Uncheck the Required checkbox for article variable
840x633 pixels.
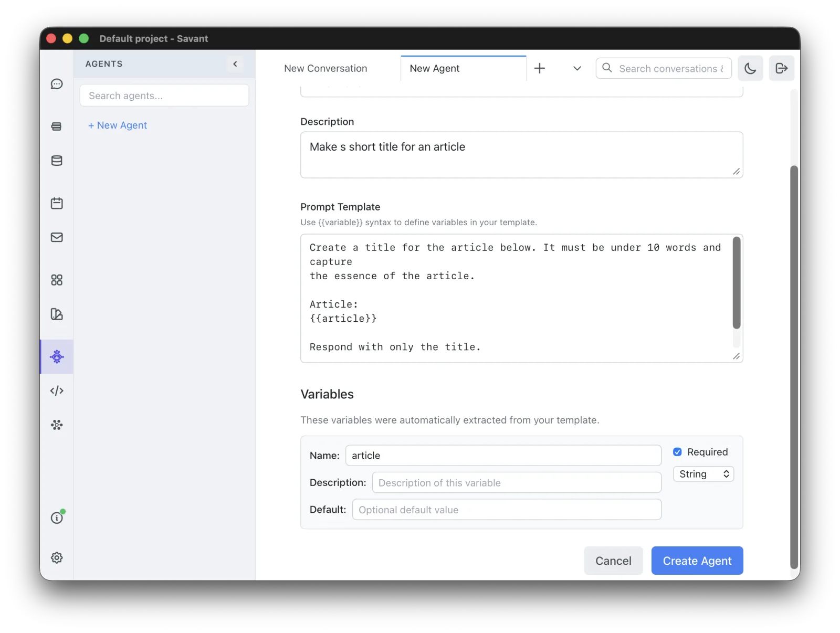677,452
